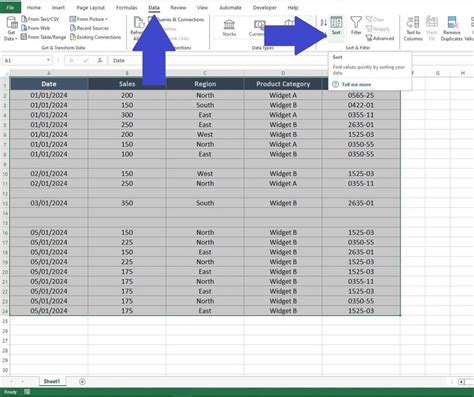The height and width of the screenshot is (397, 474).
Task: Click the formula bar enter checkmark icon
Action: tap(86, 60)
